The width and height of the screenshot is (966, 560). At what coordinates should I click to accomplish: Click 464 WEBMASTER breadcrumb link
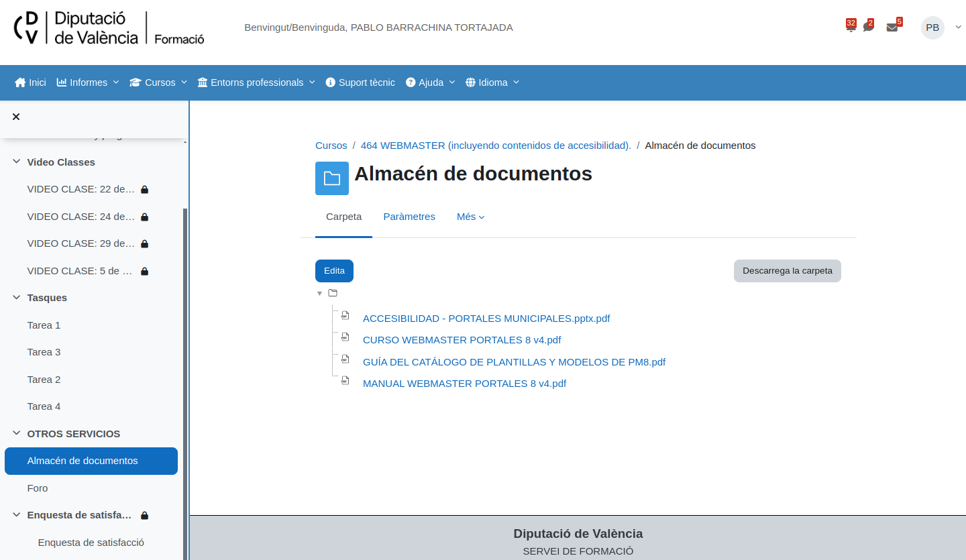coord(496,146)
